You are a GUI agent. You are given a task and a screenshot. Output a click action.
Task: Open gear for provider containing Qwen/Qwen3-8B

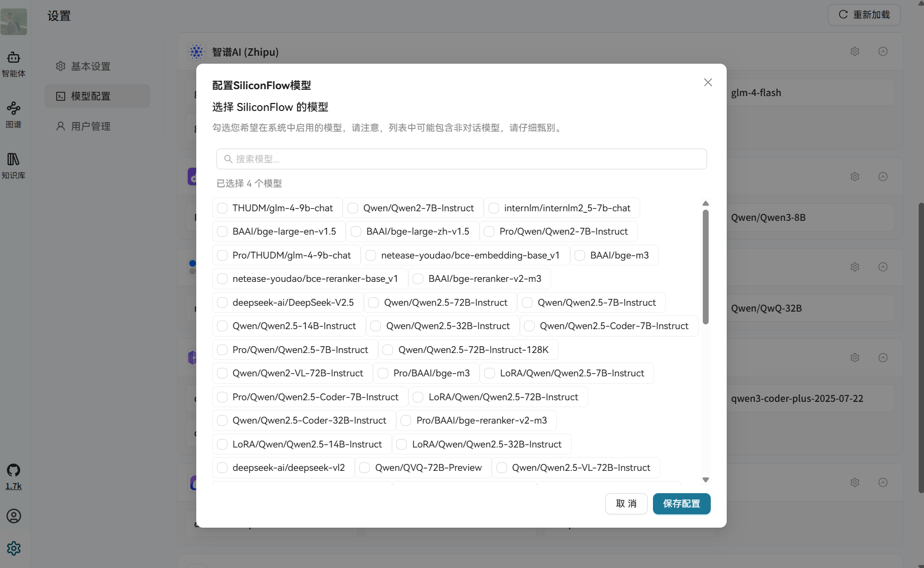pos(855,177)
